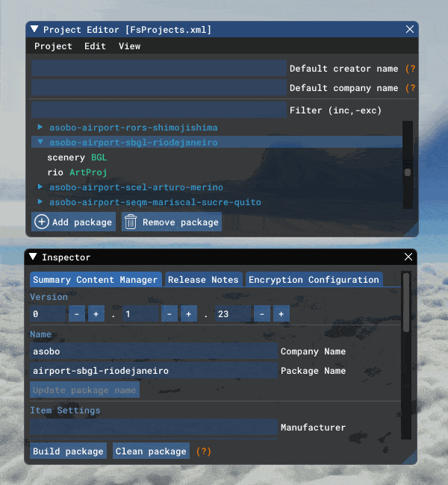Focus the Filter (inc,-exc) field

click(159, 110)
